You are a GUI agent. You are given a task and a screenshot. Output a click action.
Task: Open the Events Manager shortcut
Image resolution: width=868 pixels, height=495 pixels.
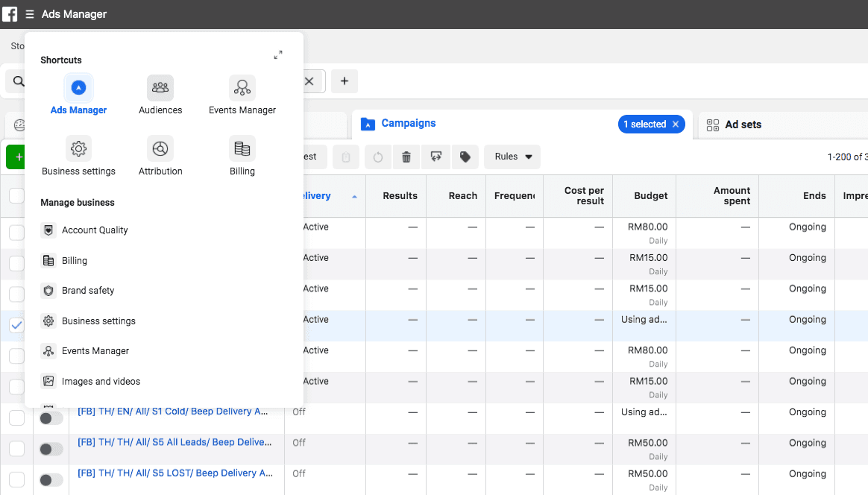(242, 94)
